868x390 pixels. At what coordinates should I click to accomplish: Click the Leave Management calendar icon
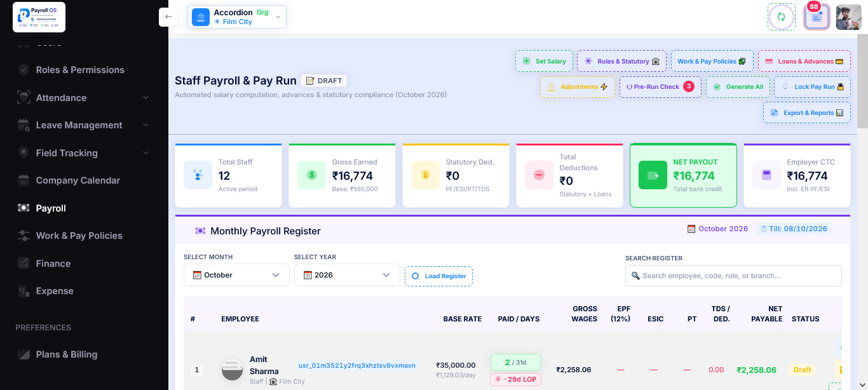point(24,125)
